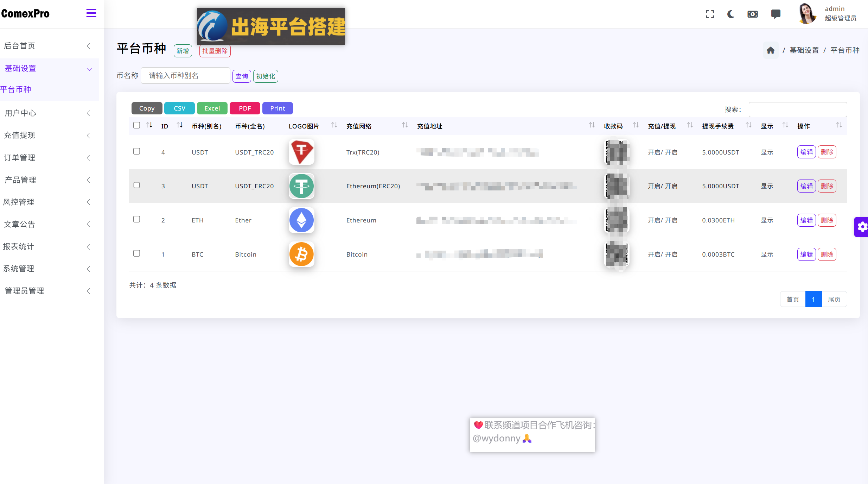
Task: Sort by ID column arrows
Action: (x=180, y=125)
